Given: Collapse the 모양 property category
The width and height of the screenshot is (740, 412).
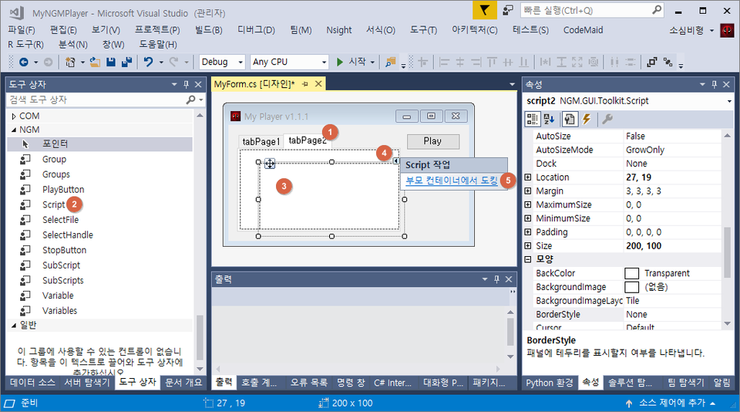Looking at the screenshot, I should coord(528,259).
